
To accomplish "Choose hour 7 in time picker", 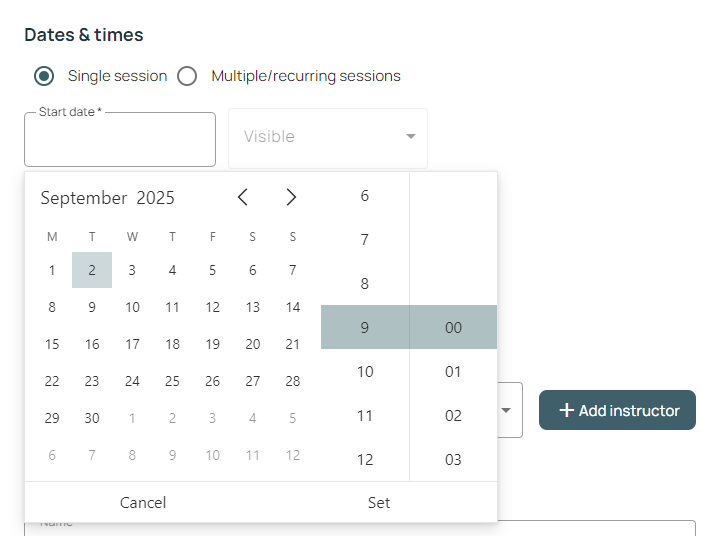I will (365, 240).
